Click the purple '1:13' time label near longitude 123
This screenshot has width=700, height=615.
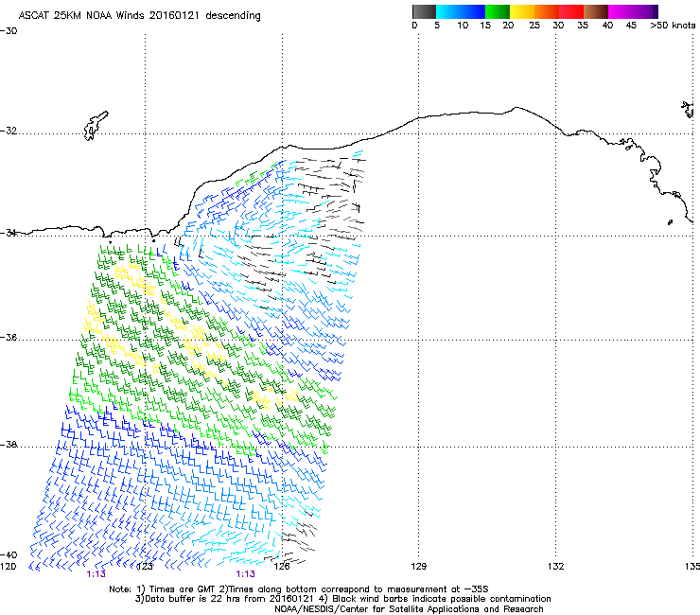click(x=96, y=574)
